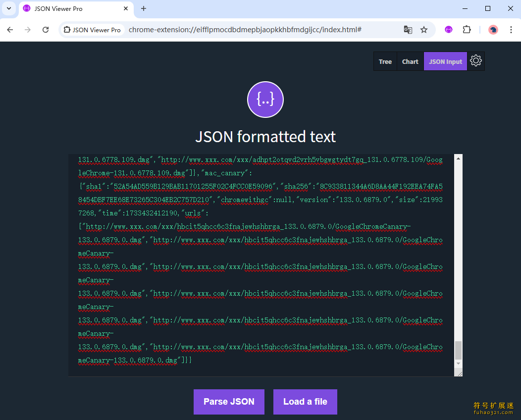The width and height of the screenshot is (521, 420).
Task: Reload the current page
Action: [46, 30]
